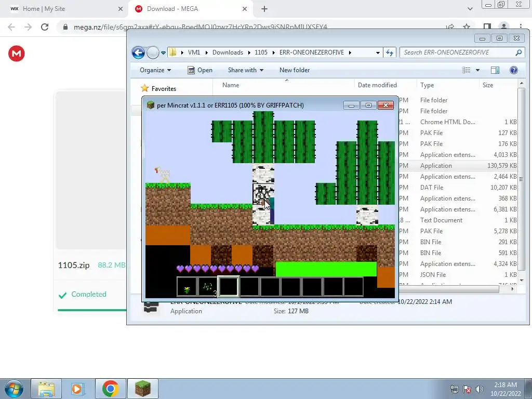Expand the address bar previous locations dropdown

pyautogui.click(x=378, y=52)
